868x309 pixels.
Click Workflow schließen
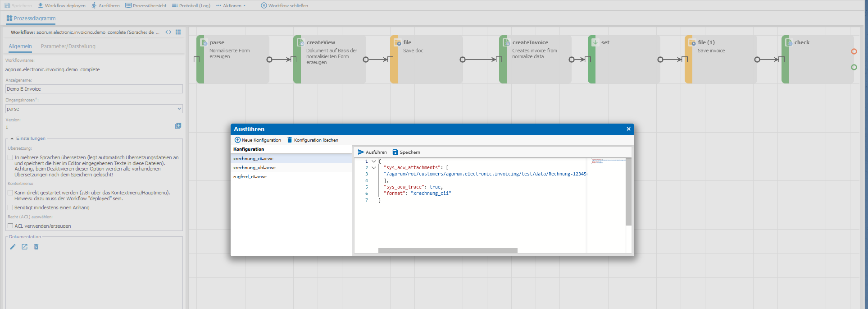click(x=284, y=5)
